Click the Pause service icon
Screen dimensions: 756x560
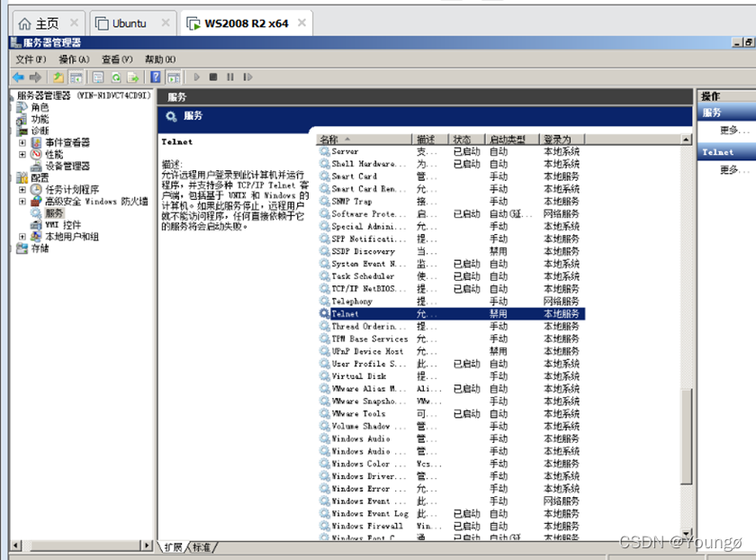pyautogui.click(x=230, y=77)
